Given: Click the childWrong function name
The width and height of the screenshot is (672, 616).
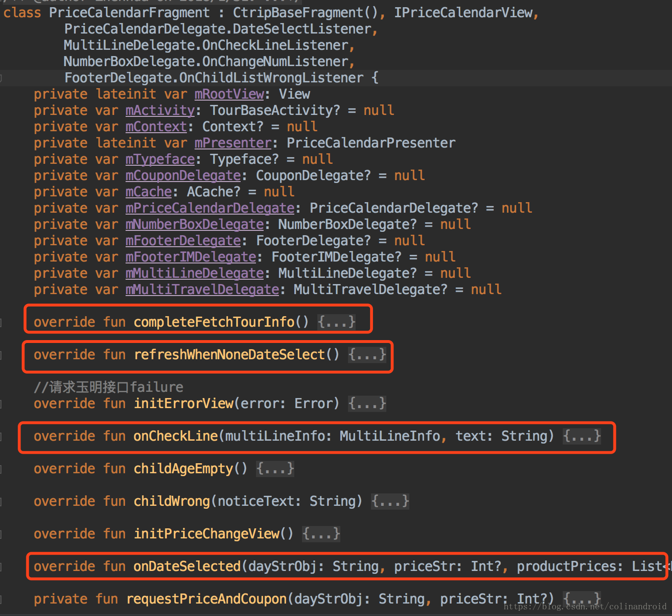Looking at the screenshot, I should coord(172,501).
